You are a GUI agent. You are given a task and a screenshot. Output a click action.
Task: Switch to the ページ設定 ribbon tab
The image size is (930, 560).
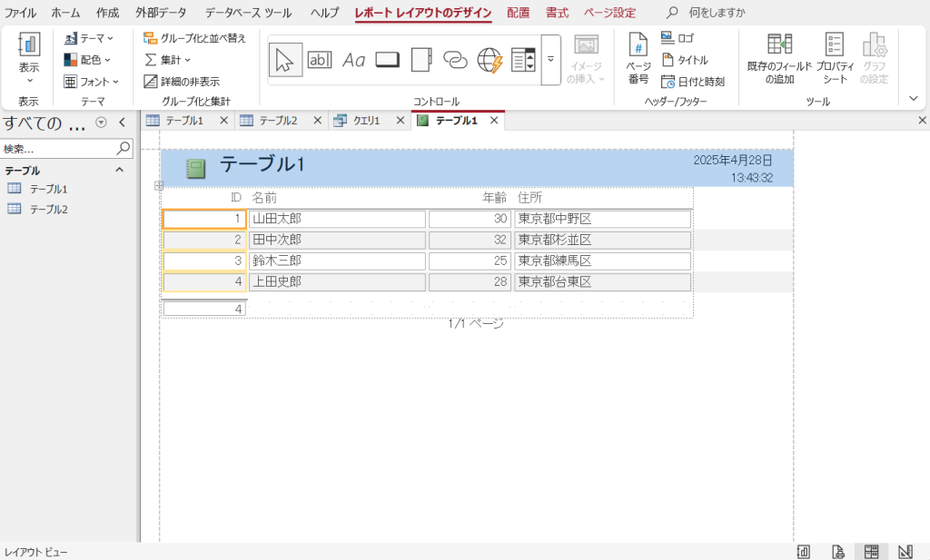609,13
